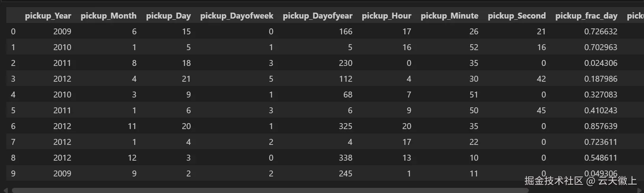Click the pickup_Day column header
The height and width of the screenshot is (193, 644).
(168, 16)
